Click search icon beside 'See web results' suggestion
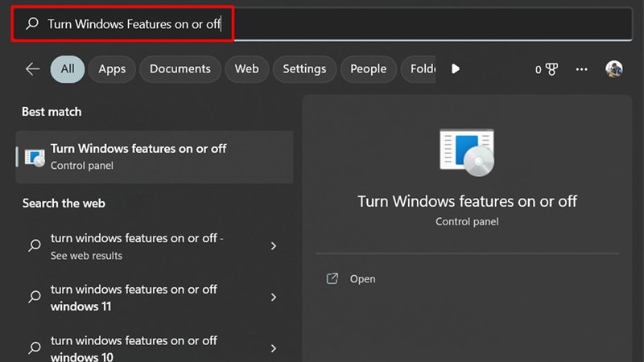The width and height of the screenshot is (644, 362). tap(35, 245)
